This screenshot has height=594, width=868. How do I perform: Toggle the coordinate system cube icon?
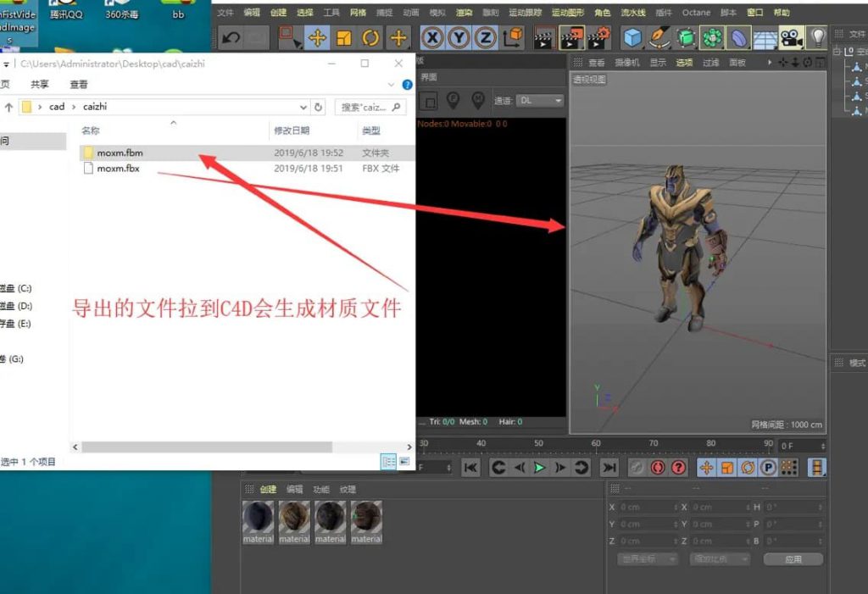coord(513,37)
